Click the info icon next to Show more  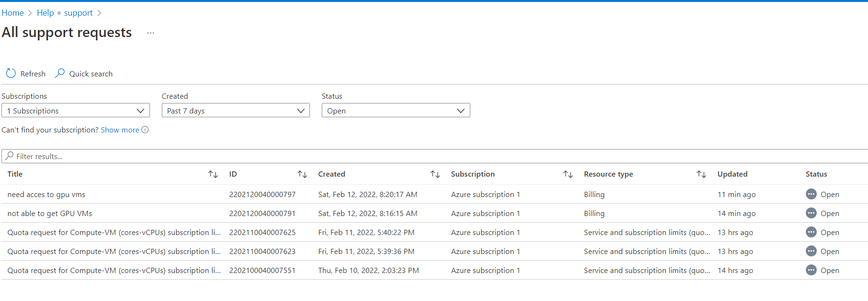point(145,130)
